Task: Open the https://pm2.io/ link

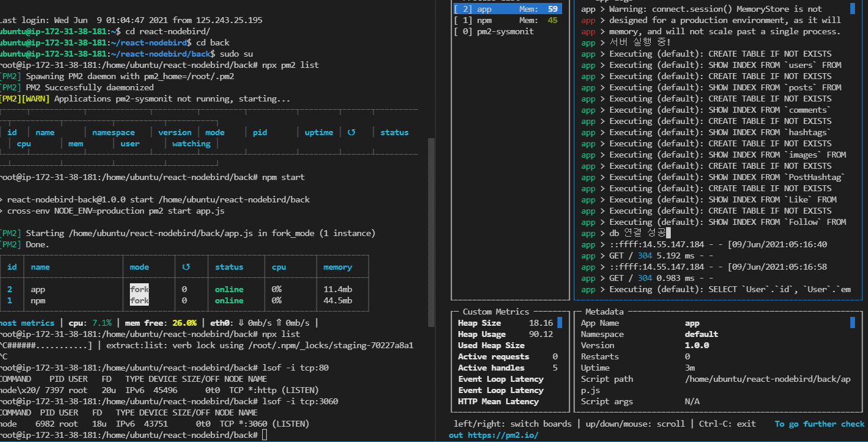Action: point(503,436)
